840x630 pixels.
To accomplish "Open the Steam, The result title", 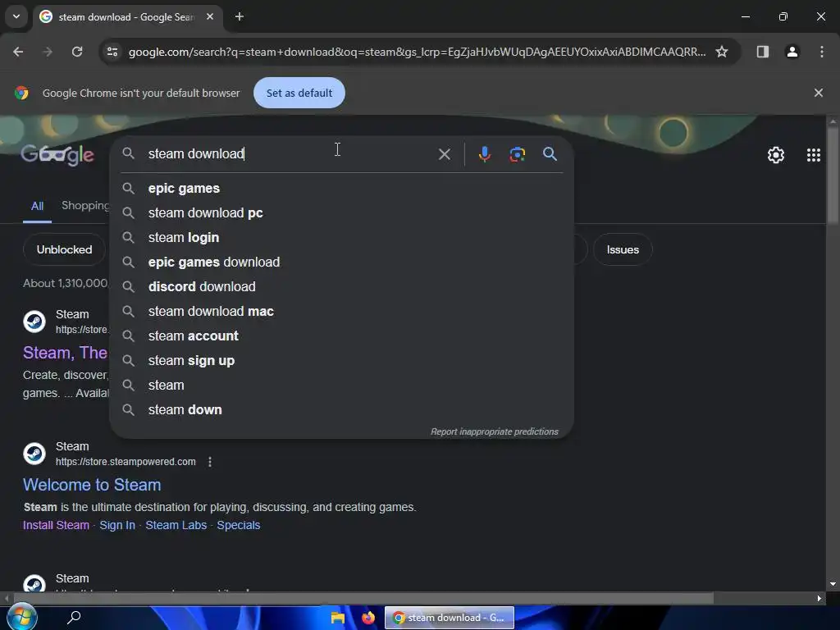I will [66, 353].
